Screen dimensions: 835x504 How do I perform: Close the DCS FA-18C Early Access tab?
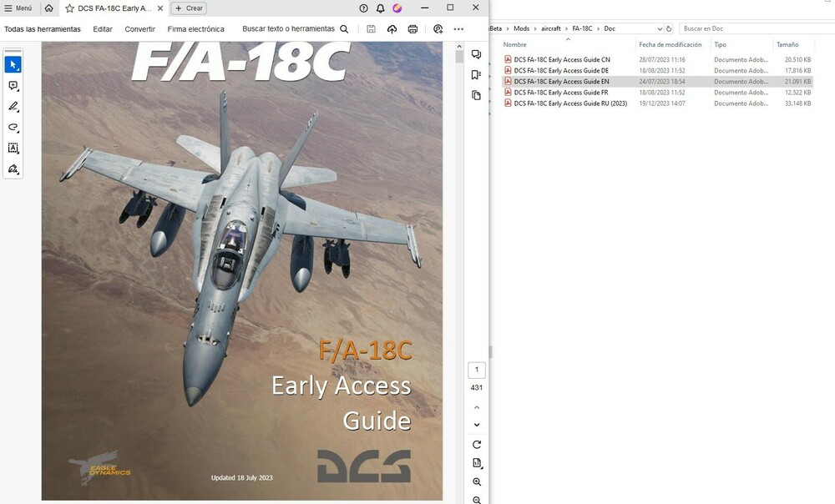pyautogui.click(x=160, y=8)
